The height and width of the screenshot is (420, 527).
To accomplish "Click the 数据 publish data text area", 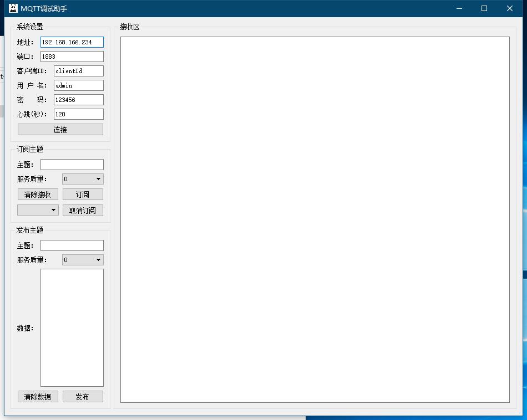I will [72, 327].
